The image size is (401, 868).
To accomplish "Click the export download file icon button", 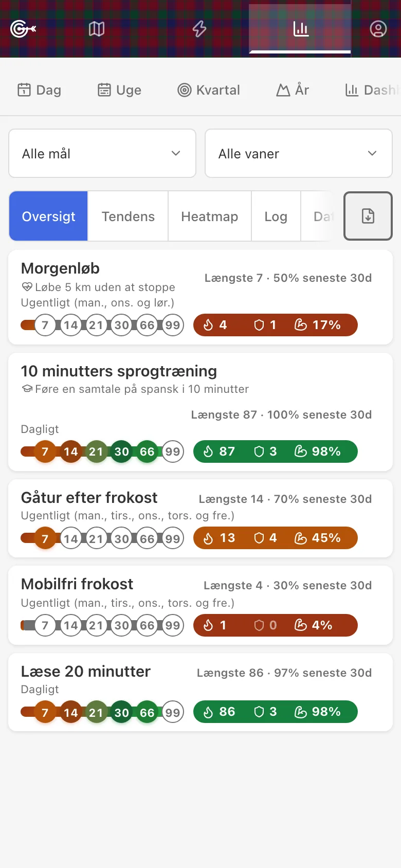I will 368,216.
